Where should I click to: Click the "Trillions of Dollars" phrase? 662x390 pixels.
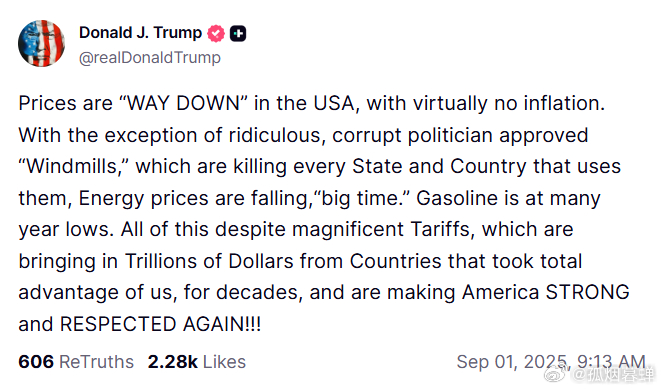(x=209, y=261)
